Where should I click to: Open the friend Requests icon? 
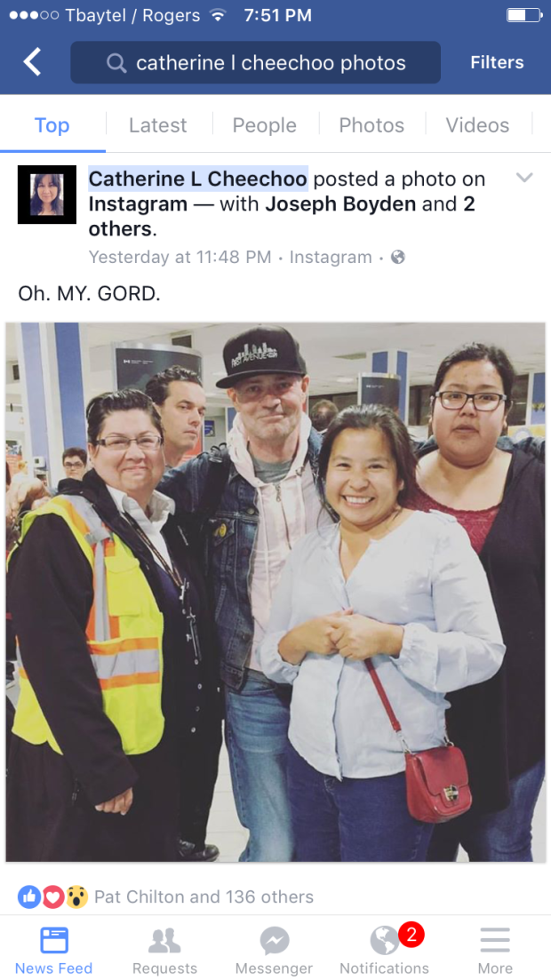coord(164,939)
